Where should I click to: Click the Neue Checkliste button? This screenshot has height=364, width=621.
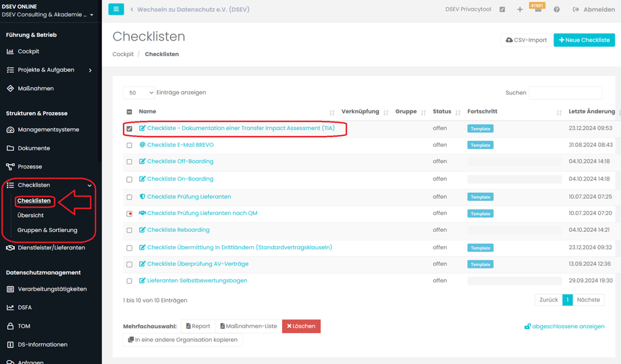pos(584,40)
